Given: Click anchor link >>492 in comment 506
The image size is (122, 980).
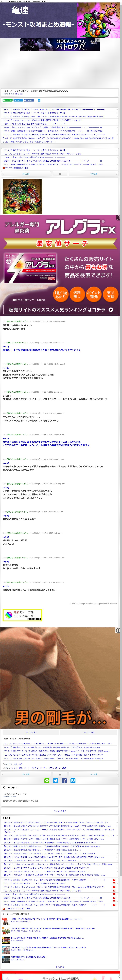Looking at the screenshot, I should pos(6,463).
